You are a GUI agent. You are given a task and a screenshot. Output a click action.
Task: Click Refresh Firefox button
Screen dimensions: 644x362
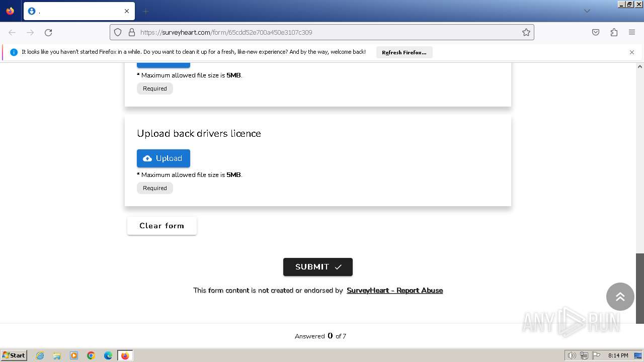click(x=404, y=52)
